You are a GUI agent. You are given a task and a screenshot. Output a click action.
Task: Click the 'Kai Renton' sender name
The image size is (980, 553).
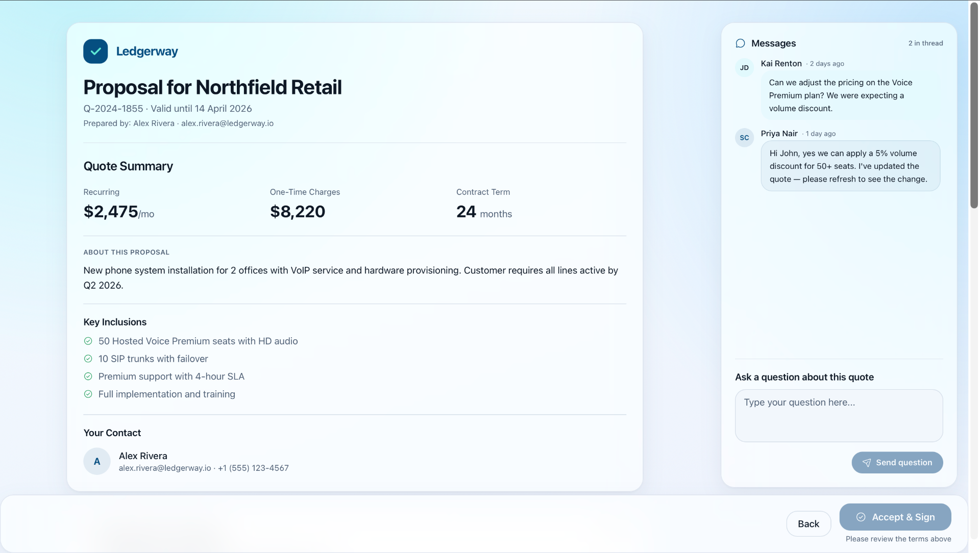(781, 63)
